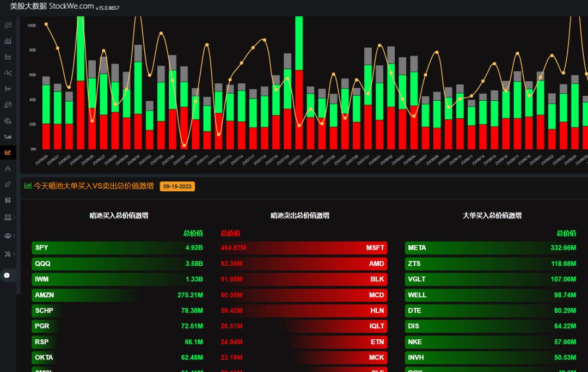Open the balance scale sidebar icon
The height and width of the screenshot is (372, 588).
pos(8,121)
